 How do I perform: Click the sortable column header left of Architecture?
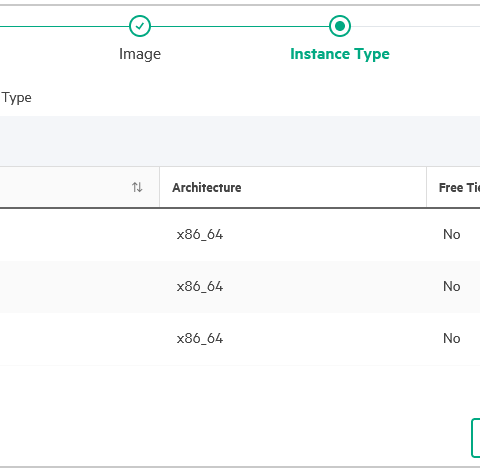coord(80,187)
